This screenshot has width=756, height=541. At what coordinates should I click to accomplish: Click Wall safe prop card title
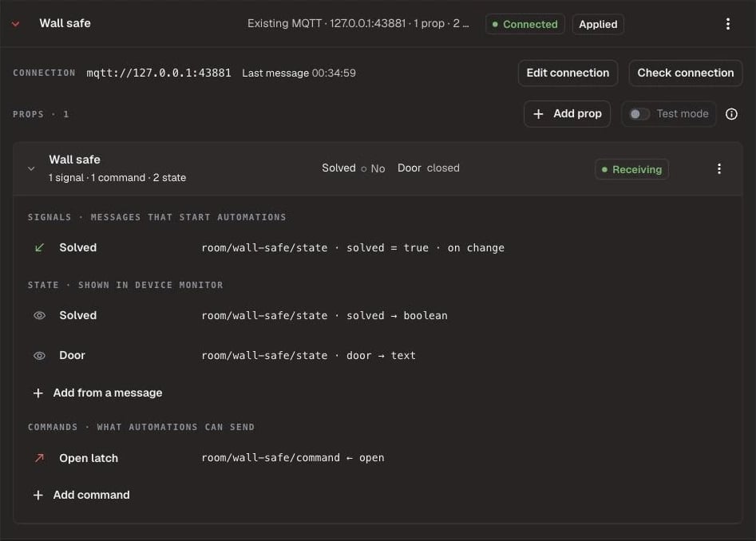[x=74, y=160]
